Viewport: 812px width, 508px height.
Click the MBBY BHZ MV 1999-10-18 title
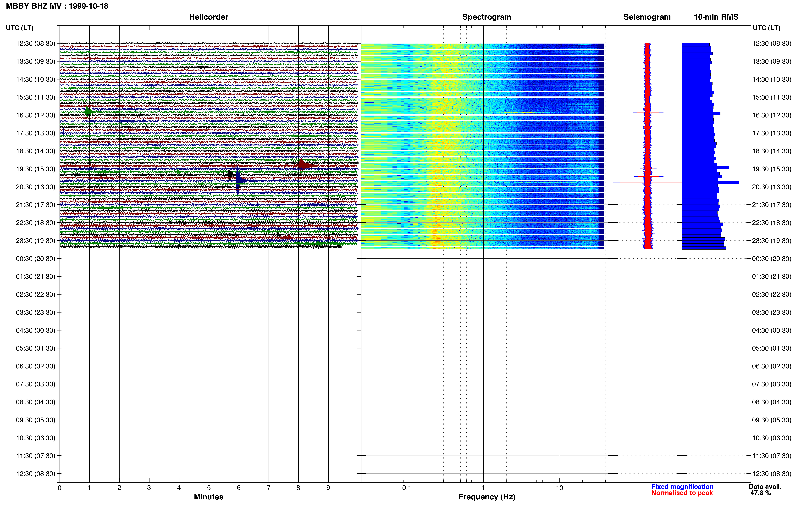[57, 6]
